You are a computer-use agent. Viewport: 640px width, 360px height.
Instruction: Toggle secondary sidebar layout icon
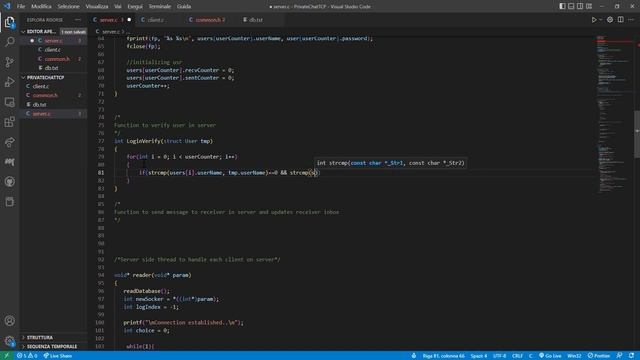[580, 6]
